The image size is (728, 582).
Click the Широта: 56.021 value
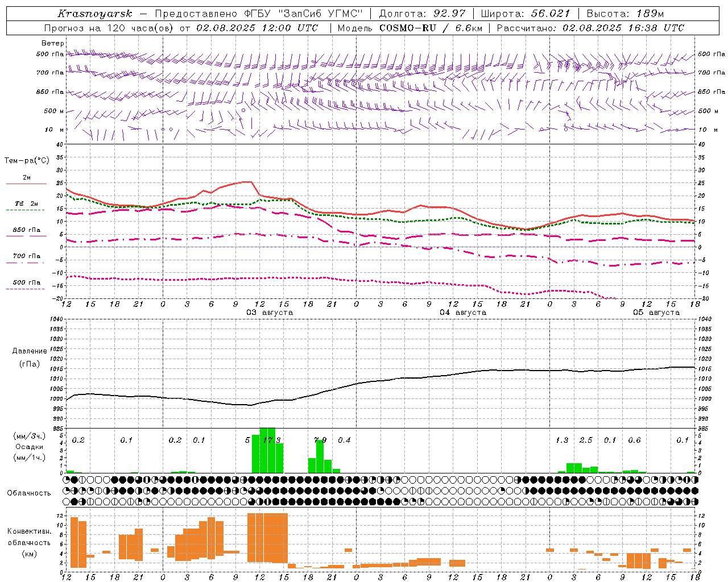[526, 14]
